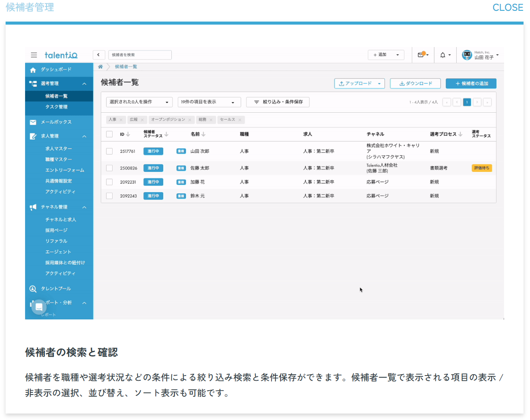Expand the 19件の項目を表示 dropdown
Image resolution: width=530 pixels, height=420 pixels.
click(x=209, y=102)
